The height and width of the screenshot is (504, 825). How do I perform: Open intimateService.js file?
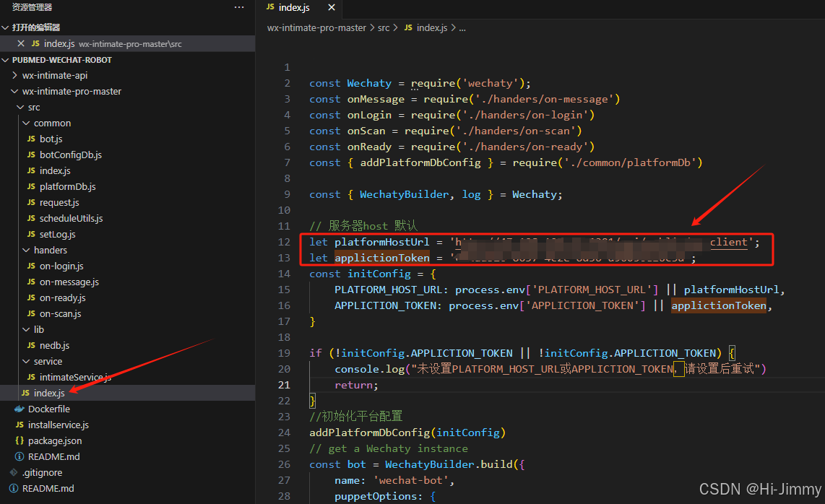click(x=75, y=377)
